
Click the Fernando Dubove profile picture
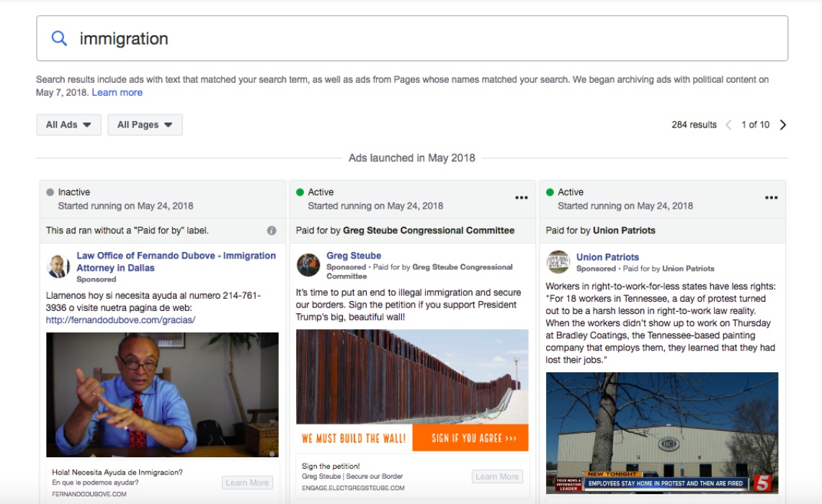click(58, 266)
